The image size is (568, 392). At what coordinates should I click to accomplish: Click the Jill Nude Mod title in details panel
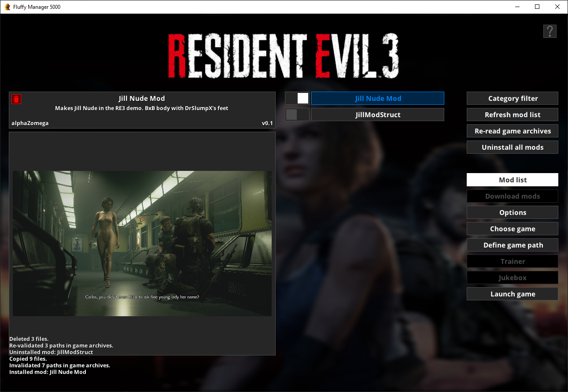(x=142, y=99)
